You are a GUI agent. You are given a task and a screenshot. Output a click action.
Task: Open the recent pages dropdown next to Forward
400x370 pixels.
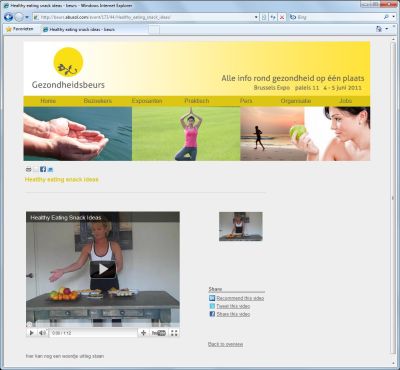[27, 17]
